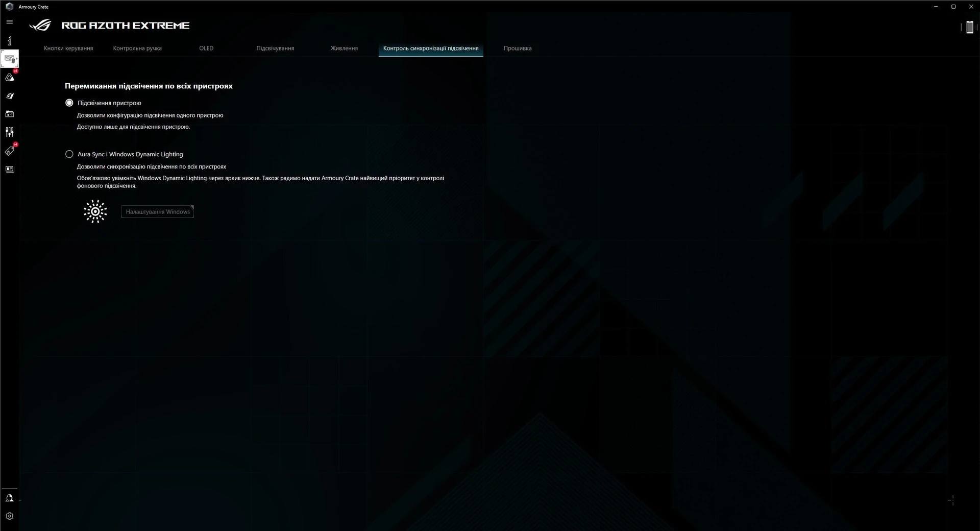Screen dimensions: 980x531
Task: Click the Dynamic Lighting sun icon
Action: (x=95, y=211)
